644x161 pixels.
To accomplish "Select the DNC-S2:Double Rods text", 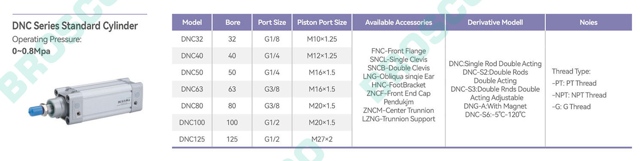I will [x=495, y=72].
